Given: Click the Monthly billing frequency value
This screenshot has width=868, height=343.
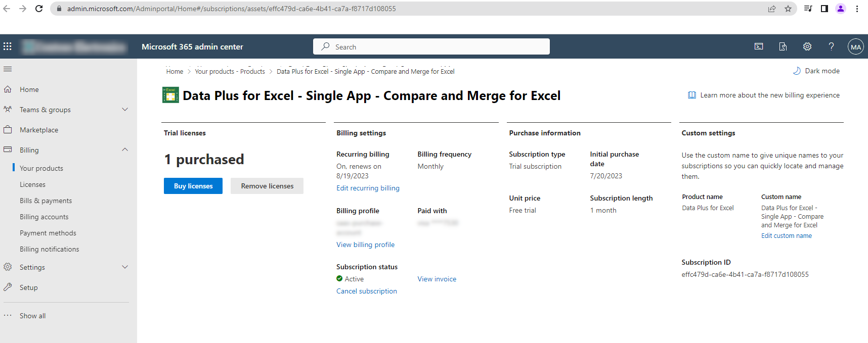Looking at the screenshot, I should coord(430,166).
